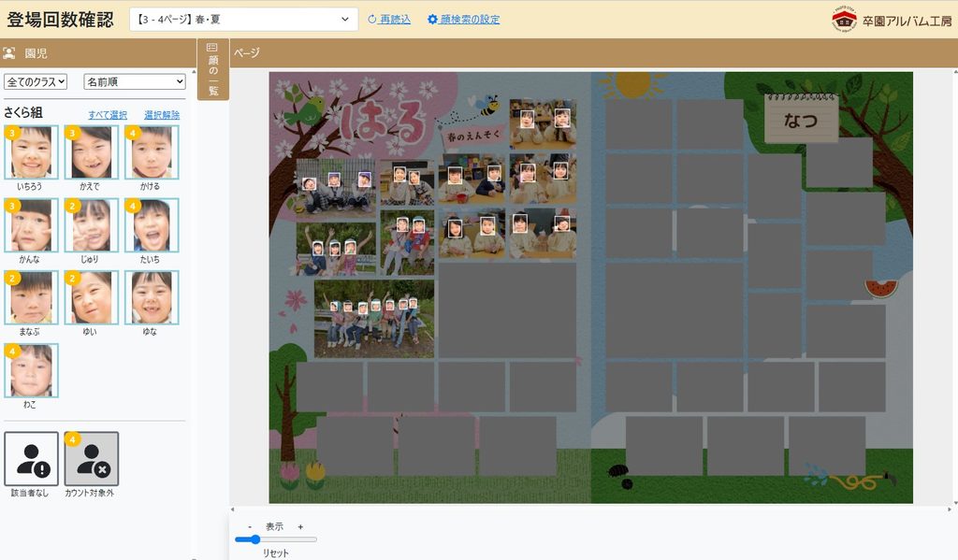Select the child thumbnail いちろう
The height and width of the screenshot is (560, 958).
click(31, 152)
